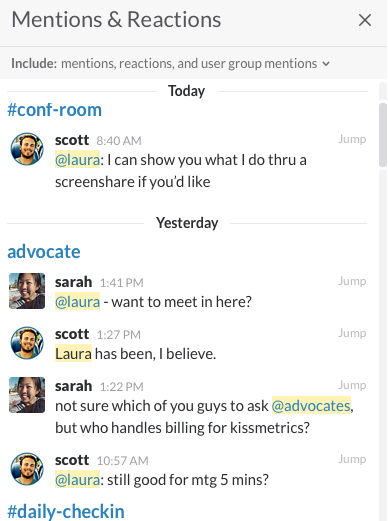This screenshot has height=521, width=388.
Task: Open the advocate channel link
Action: point(44,251)
